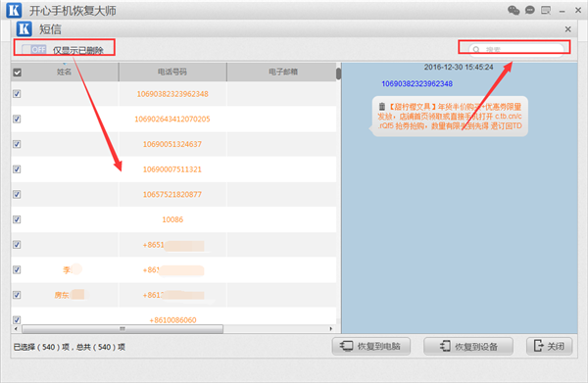This screenshot has height=383, width=588.
Task: Click the chat bubble feedback icon
Action: [529, 10]
